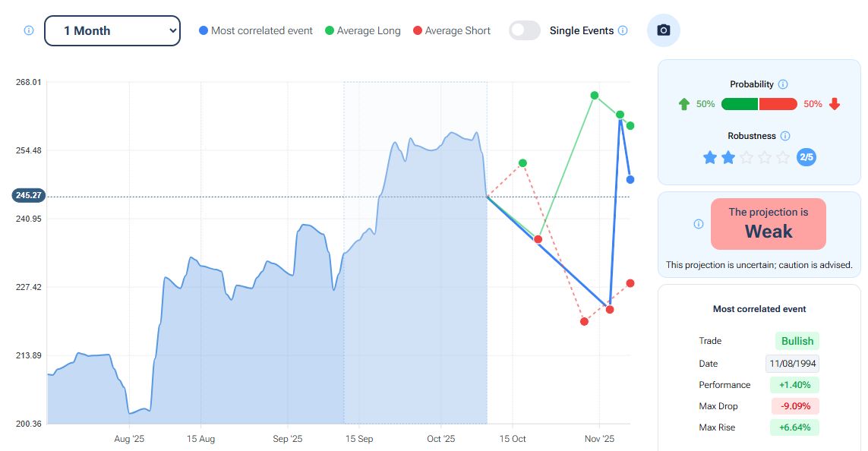Click info icon left of period dropdown
The width and height of the screenshot is (868, 451).
[29, 31]
